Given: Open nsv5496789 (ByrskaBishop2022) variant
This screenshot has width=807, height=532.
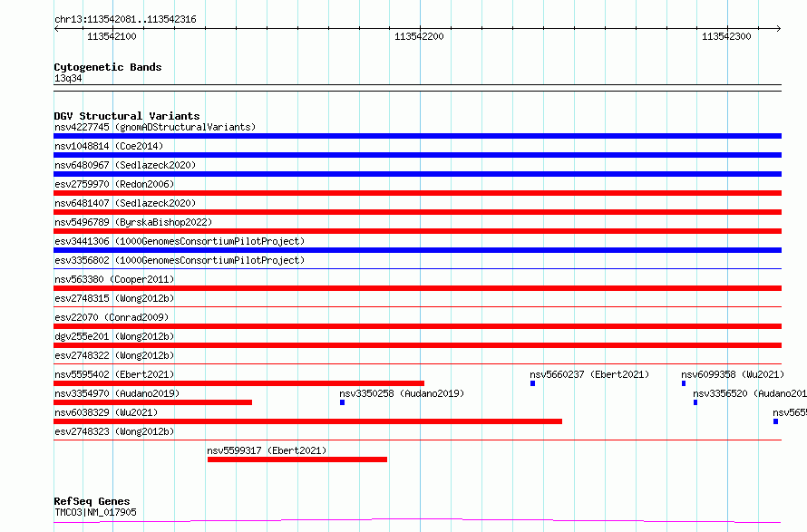Looking at the screenshot, I should point(133,222).
